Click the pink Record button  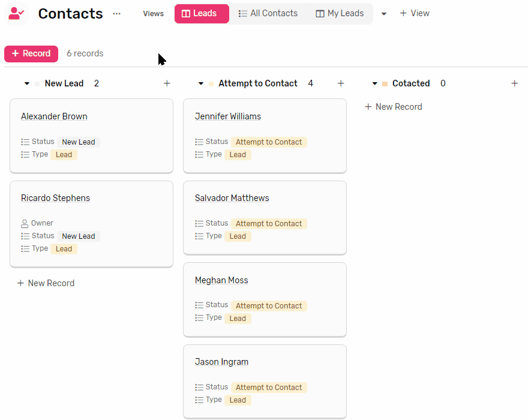point(31,53)
